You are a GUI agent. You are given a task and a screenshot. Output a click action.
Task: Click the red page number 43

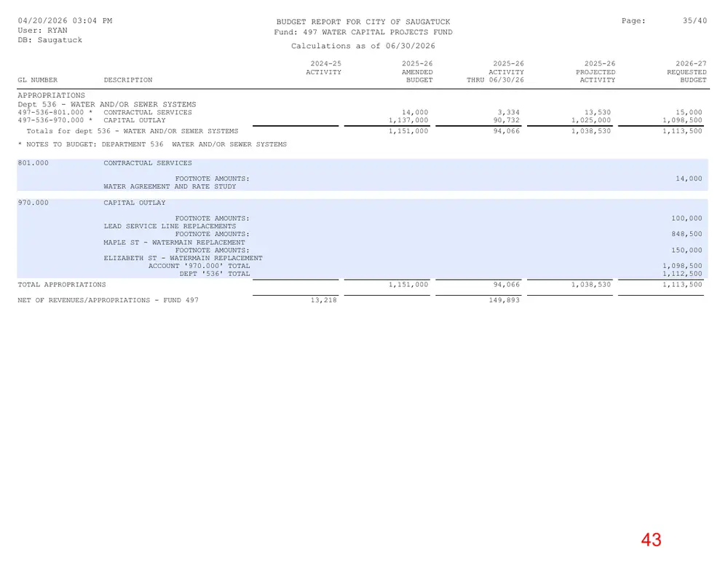[x=651, y=540]
